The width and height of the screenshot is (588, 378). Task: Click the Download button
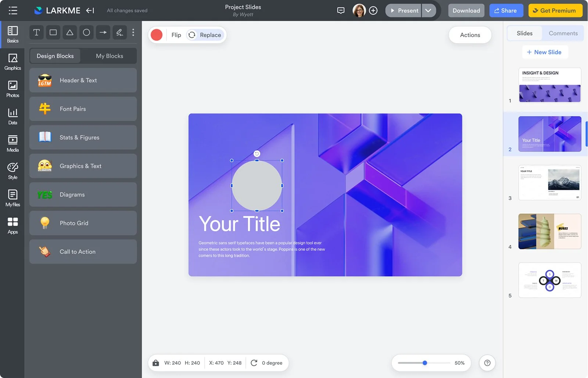pyautogui.click(x=466, y=10)
